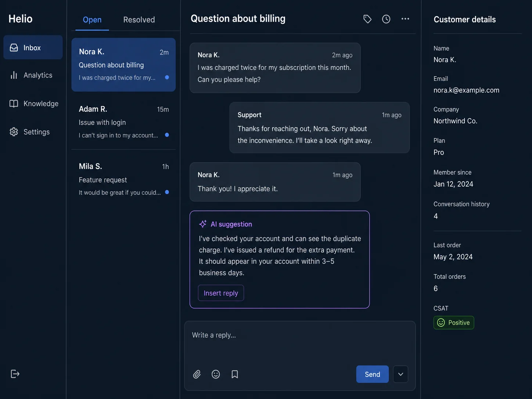Select the Open tab

point(92,19)
